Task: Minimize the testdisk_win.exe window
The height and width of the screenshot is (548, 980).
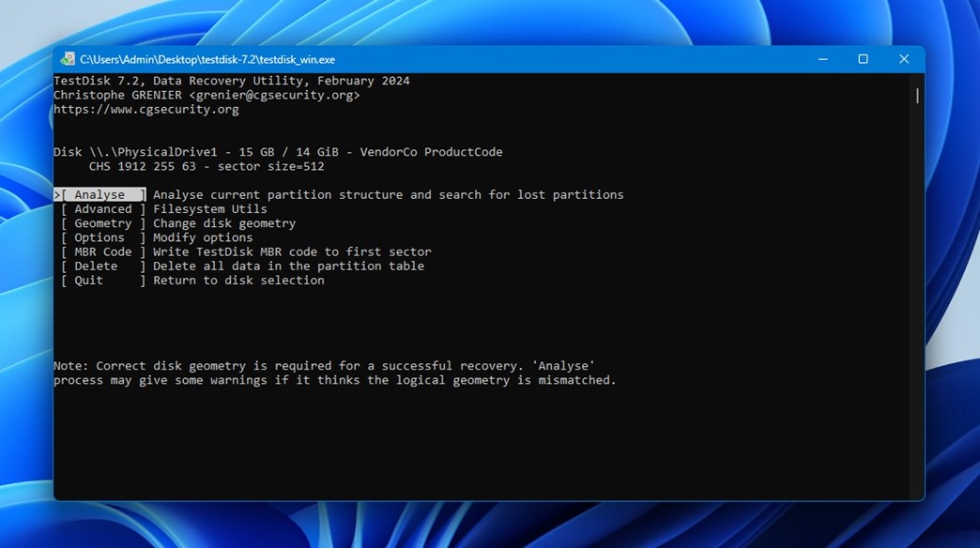Action: pos(822,59)
